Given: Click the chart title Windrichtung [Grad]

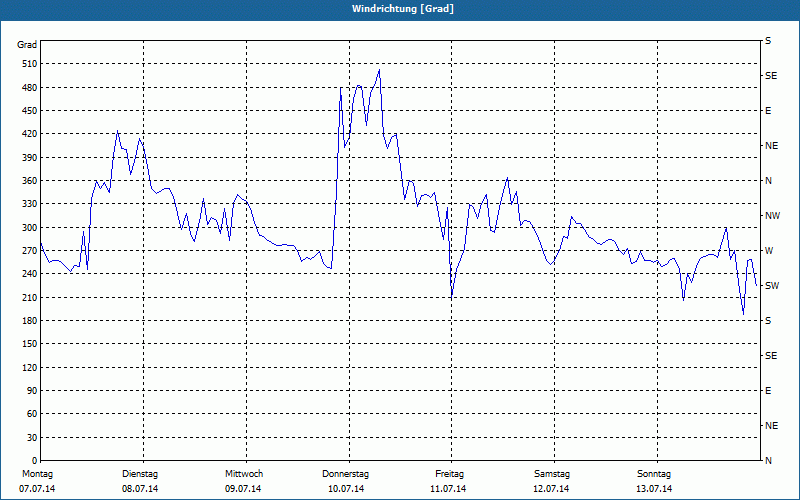Looking at the screenshot, I should tap(403, 9).
